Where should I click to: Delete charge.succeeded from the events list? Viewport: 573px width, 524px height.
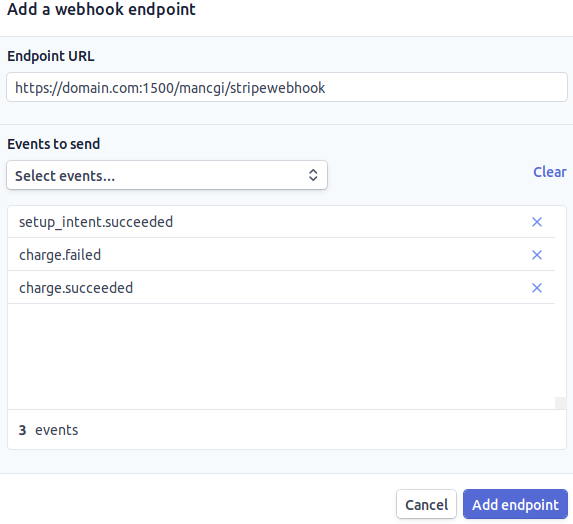536,288
